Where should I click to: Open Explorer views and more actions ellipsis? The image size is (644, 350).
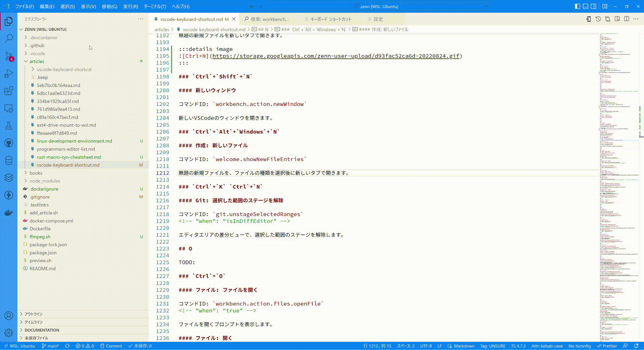[141, 19]
